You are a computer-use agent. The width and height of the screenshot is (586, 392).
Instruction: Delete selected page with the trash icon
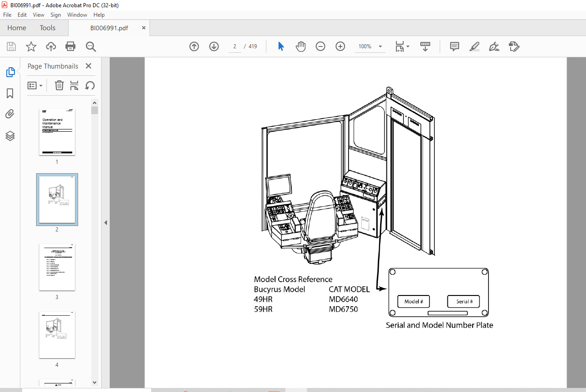tap(59, 85)
